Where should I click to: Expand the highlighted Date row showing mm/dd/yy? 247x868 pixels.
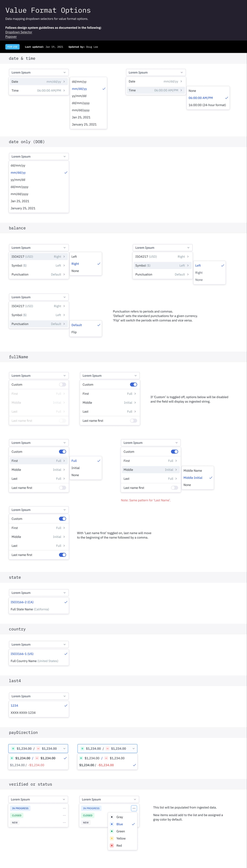click(x=38, y=82)
